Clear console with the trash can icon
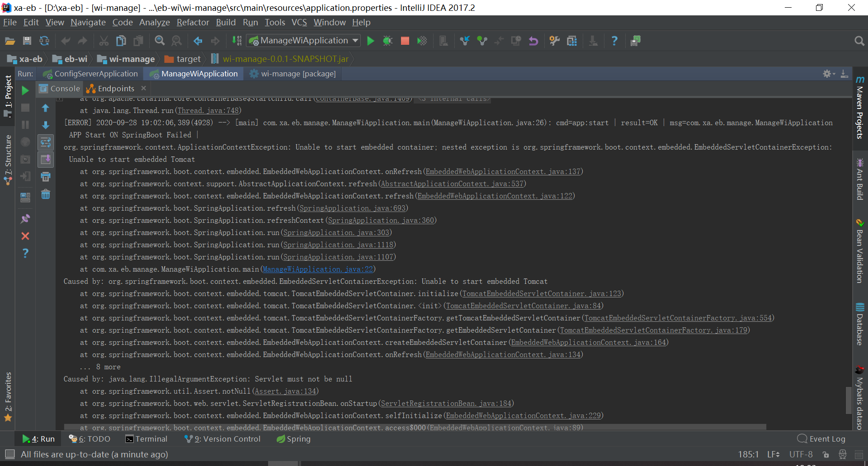868x466 pixels. pyautogui.click(x=45, y=194)
